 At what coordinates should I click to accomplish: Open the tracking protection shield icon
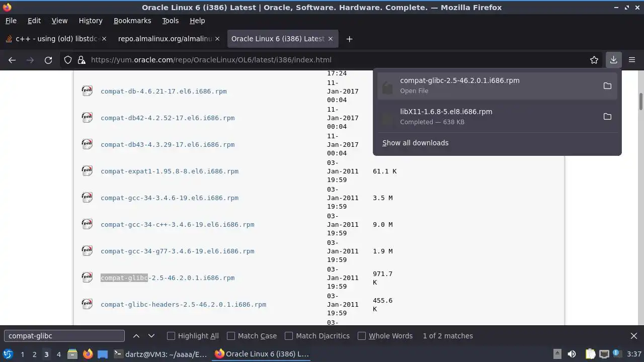pos(68,60)
